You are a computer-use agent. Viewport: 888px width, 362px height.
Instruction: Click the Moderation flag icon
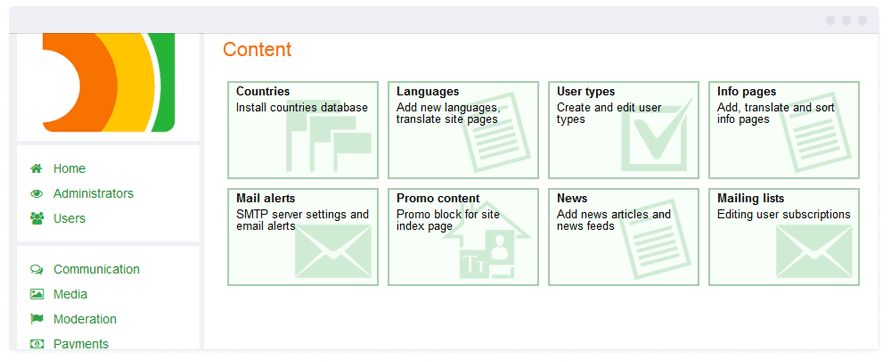37,319
